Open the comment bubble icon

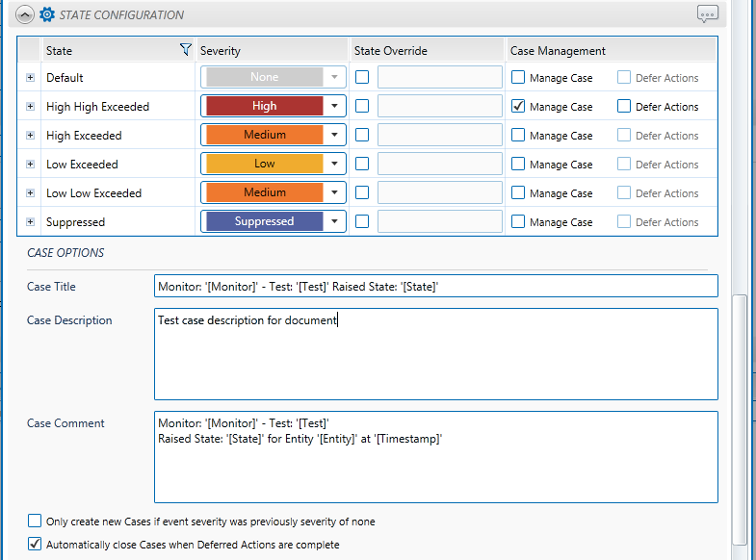708,14
